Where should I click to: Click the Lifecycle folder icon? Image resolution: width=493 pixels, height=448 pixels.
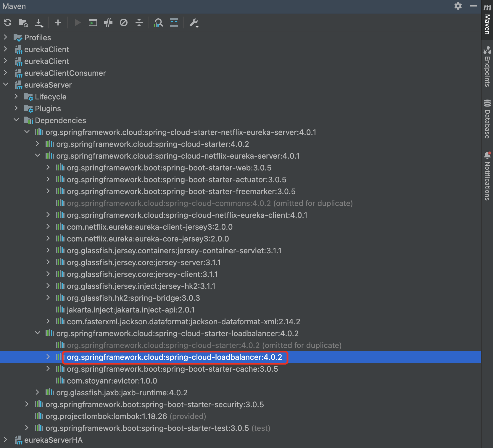pos(28,97)
